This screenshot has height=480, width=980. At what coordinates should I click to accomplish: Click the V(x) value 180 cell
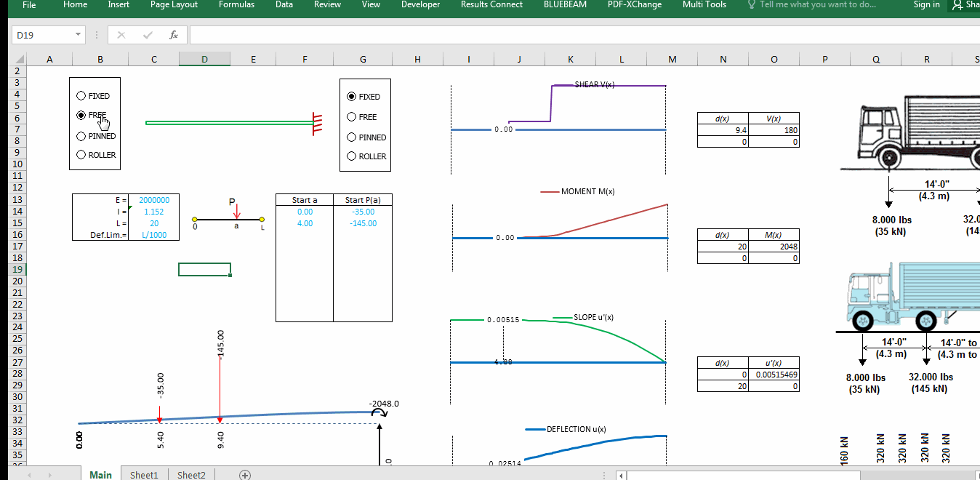774,130
